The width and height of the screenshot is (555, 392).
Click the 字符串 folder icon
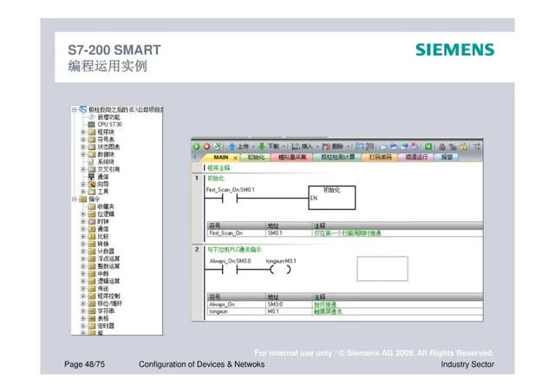click(x=92, y=310)
